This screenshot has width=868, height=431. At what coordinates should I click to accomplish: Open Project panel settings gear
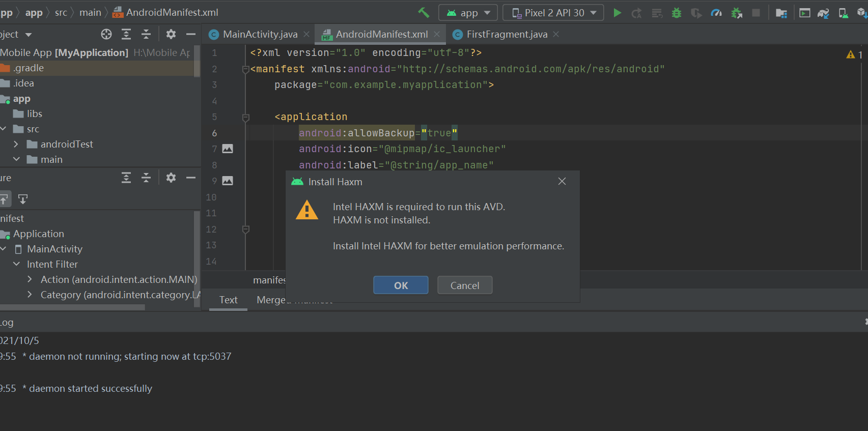click(x=171, y=34)
